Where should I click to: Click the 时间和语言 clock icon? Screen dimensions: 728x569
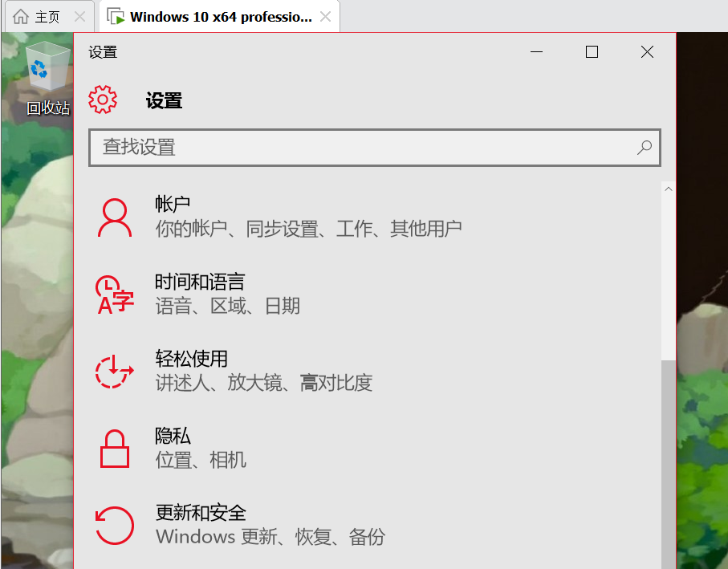115,293
